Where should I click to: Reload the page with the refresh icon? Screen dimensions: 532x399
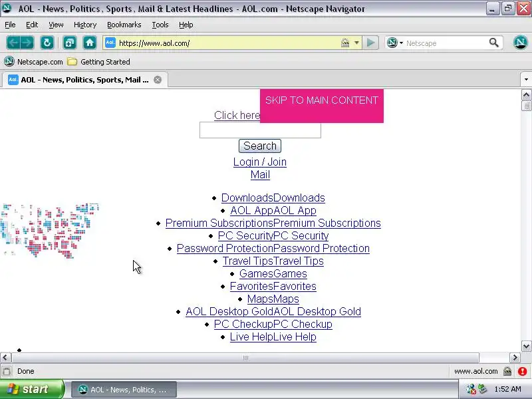47,43
